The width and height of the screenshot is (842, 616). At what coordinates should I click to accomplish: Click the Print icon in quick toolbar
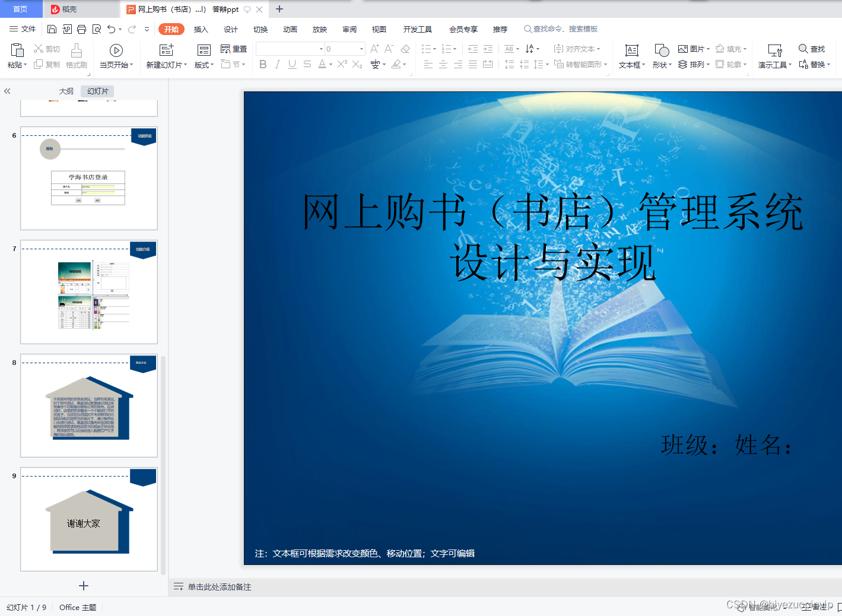(x=82, y=29)
